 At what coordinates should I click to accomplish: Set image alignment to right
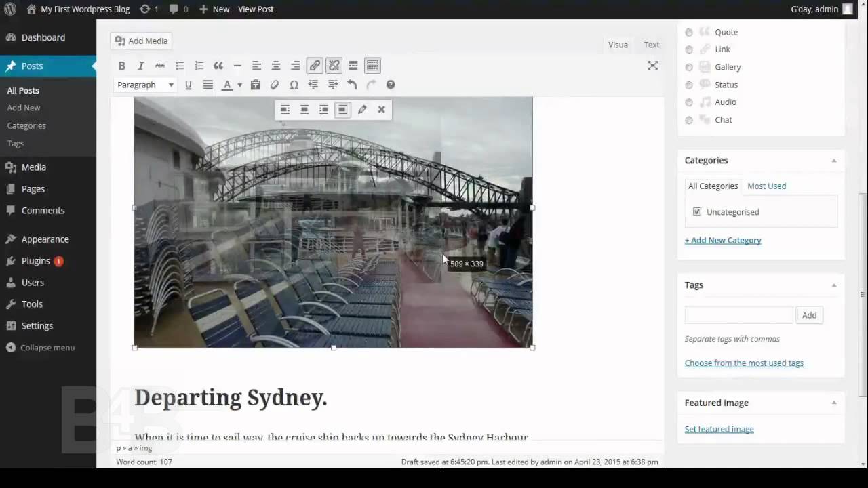point(323,110)
